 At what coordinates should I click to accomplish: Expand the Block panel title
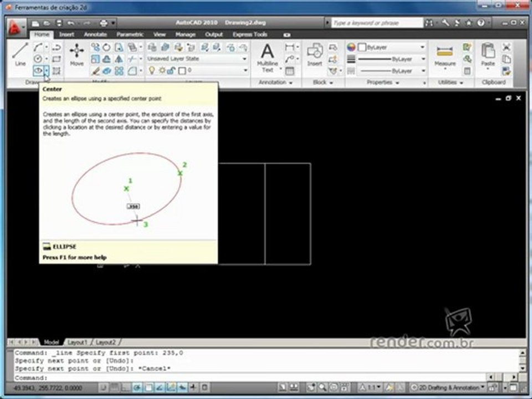tap(323, 83)
